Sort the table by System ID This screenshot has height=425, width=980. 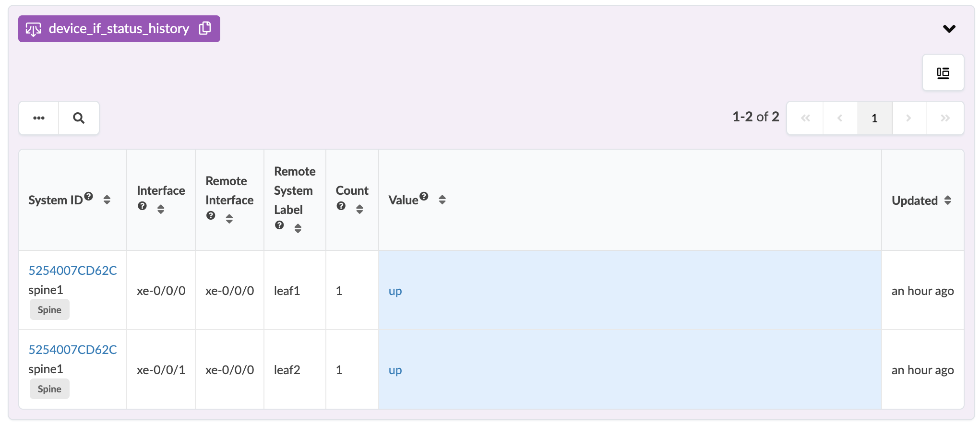pyautogui.click(x=107, y=200)
